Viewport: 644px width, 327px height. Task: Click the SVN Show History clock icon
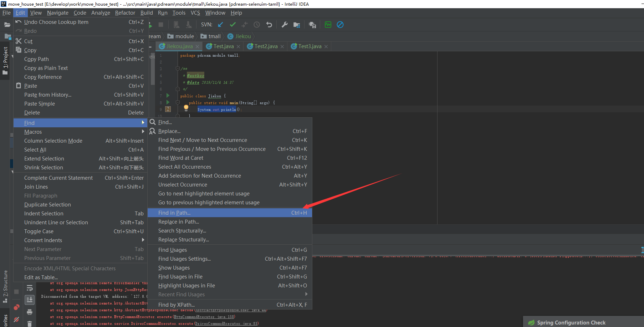coord(257,25)
